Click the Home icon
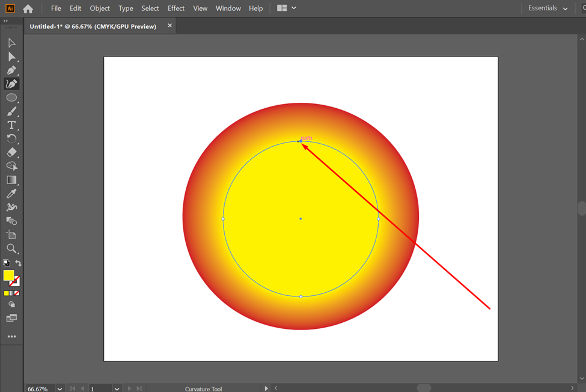The width and height of the screenshot is (586, 392). (28, 8)
